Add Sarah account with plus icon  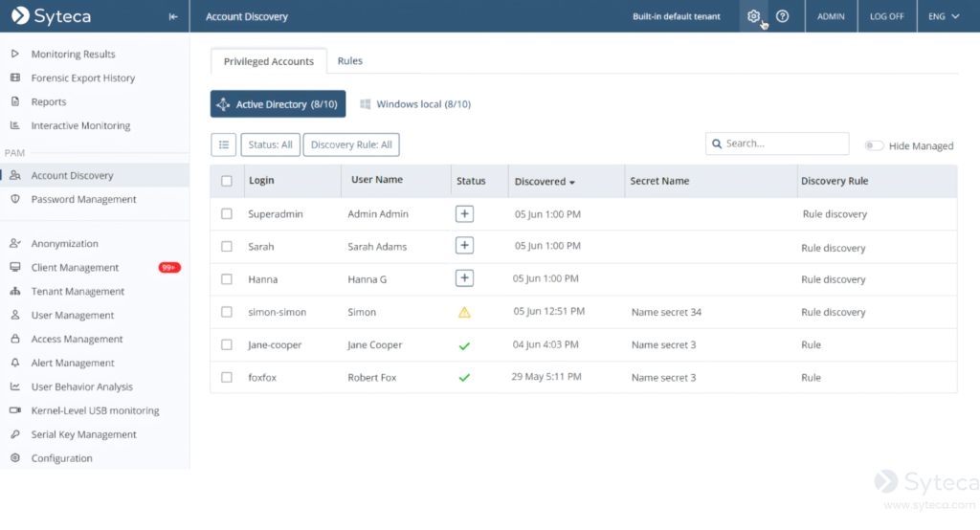(464, 246)
